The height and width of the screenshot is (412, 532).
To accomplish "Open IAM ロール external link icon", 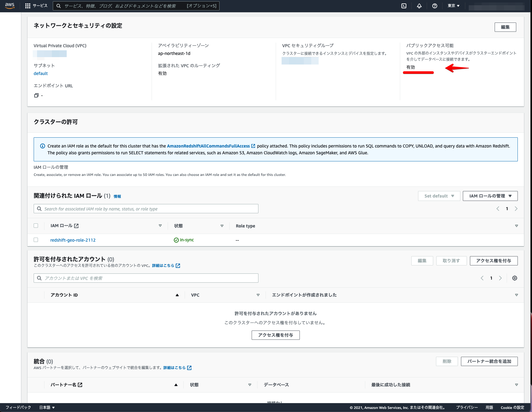I will [76, 225].
